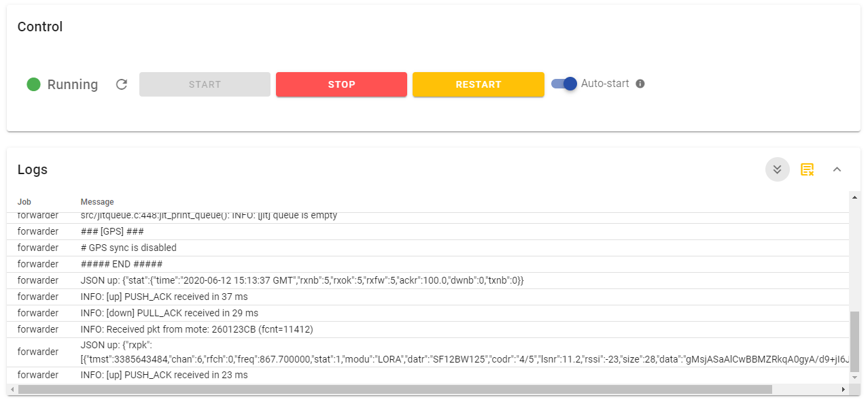Stop the running forwarder service
This screenshot has height=402, width=868.
pos(341,84)
